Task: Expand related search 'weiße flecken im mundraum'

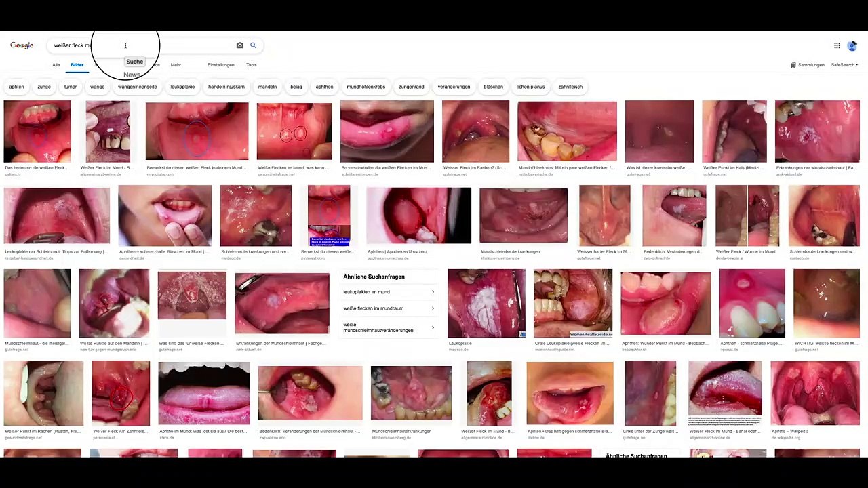Action: pyautogui.click(x=389, y=308)
